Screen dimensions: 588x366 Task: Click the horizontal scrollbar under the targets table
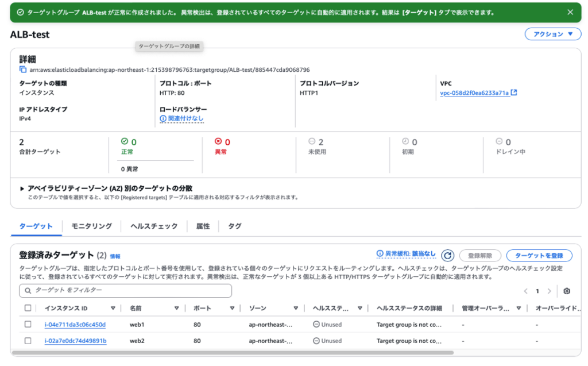(233, 353)
